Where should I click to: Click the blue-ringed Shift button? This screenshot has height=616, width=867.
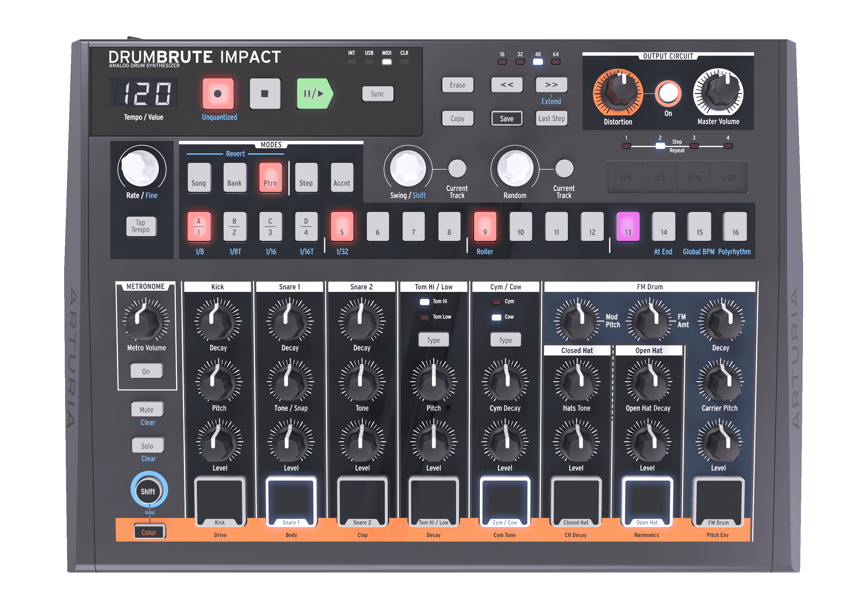point(149,491)
